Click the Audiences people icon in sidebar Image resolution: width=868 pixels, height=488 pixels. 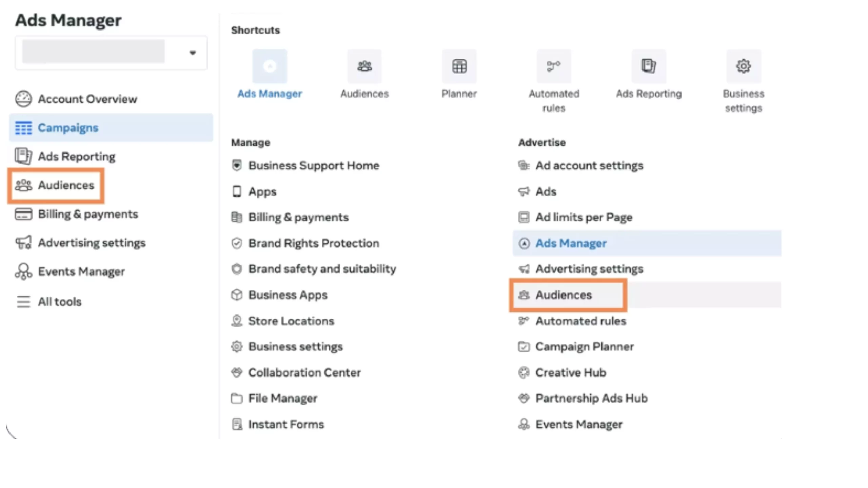[23, 185]
